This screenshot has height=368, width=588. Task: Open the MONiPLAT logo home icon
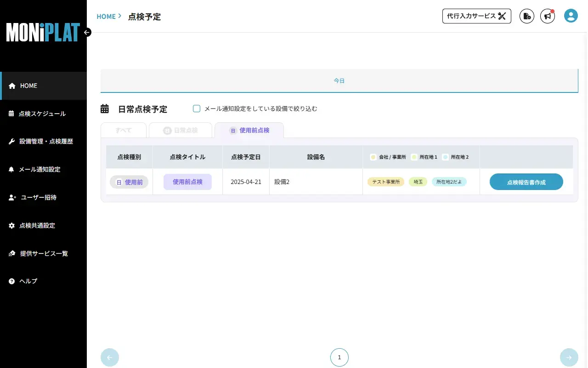[x=43, y=33]
